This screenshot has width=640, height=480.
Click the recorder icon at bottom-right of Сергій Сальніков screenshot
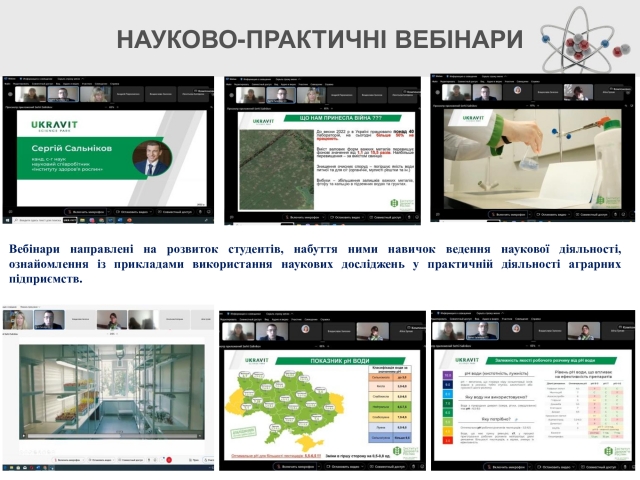(200, 212)
